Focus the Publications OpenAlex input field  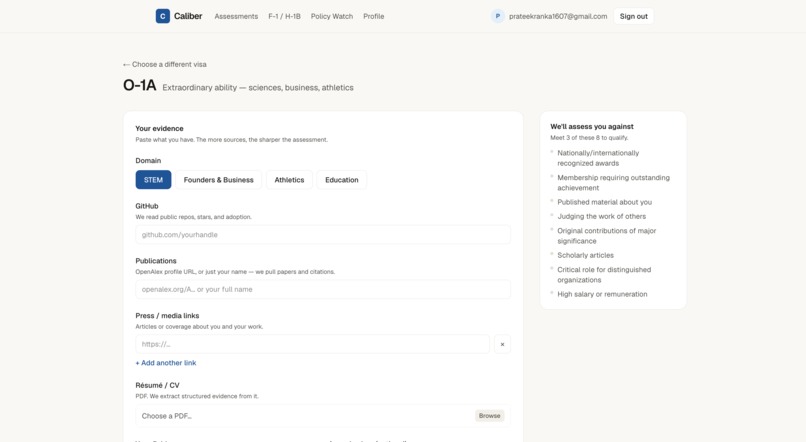coord(323,289)
